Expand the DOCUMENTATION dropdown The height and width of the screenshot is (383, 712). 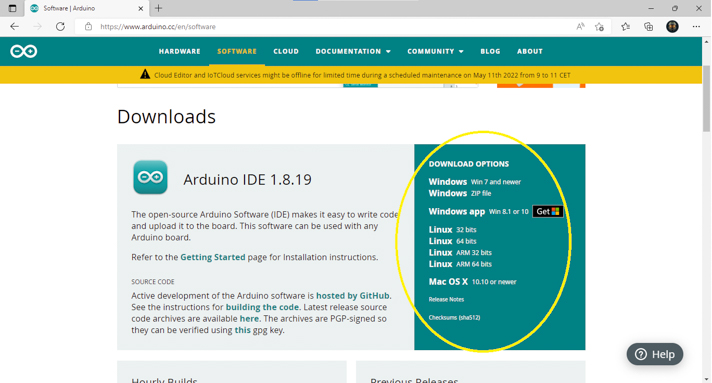click(353, 51)
